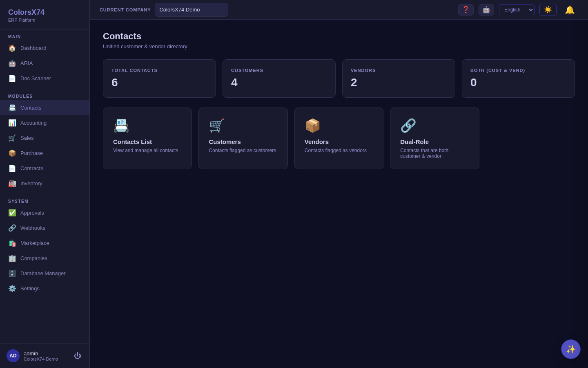The height and width of the screenshot is (368, 588).
Task: Click the Inventory factory icon
Action: pos(12,184)
